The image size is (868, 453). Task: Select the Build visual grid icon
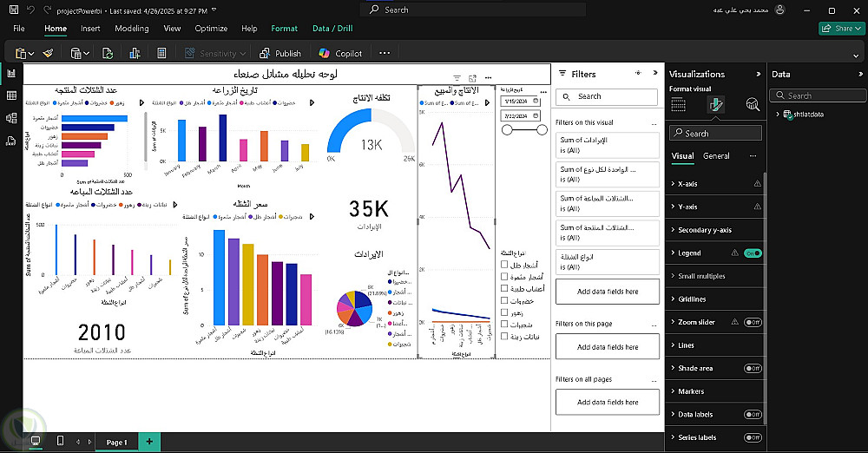pyautogui.click(x=678, y=104)
